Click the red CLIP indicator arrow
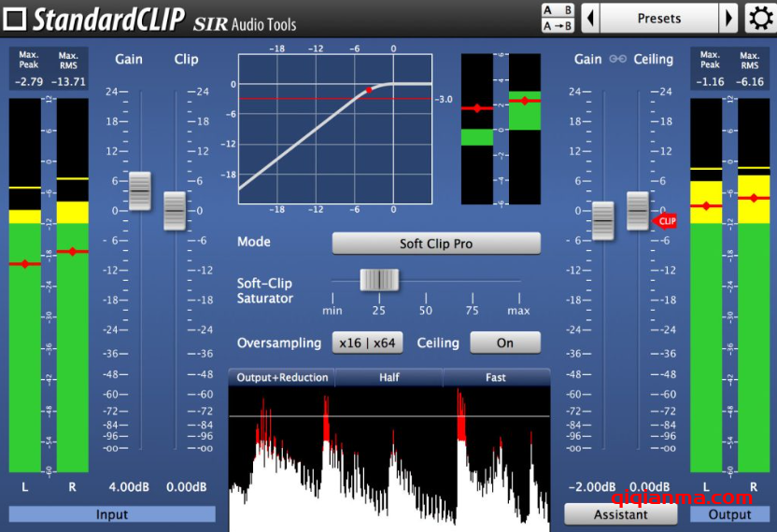The image size is (777, 532). [664, 221]
